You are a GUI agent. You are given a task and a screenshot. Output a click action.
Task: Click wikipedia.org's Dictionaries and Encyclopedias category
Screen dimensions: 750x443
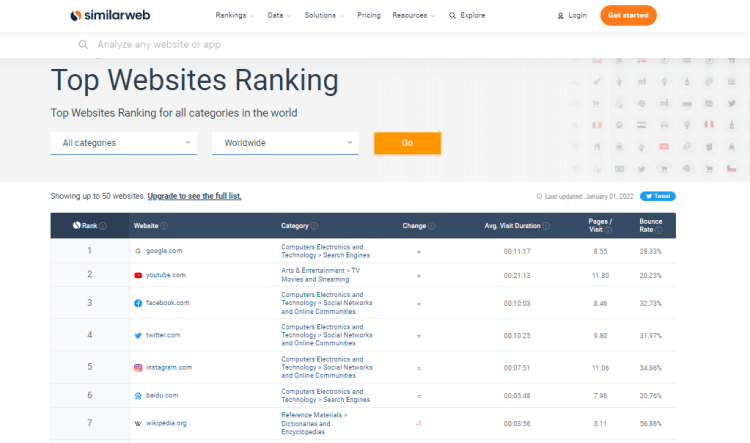click(314, 423)
